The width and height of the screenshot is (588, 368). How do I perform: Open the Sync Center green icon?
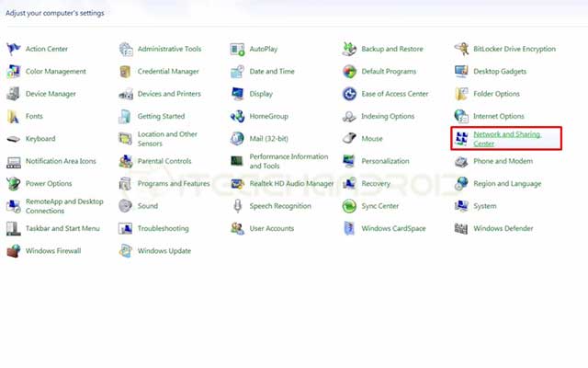[x=349, y=206]
